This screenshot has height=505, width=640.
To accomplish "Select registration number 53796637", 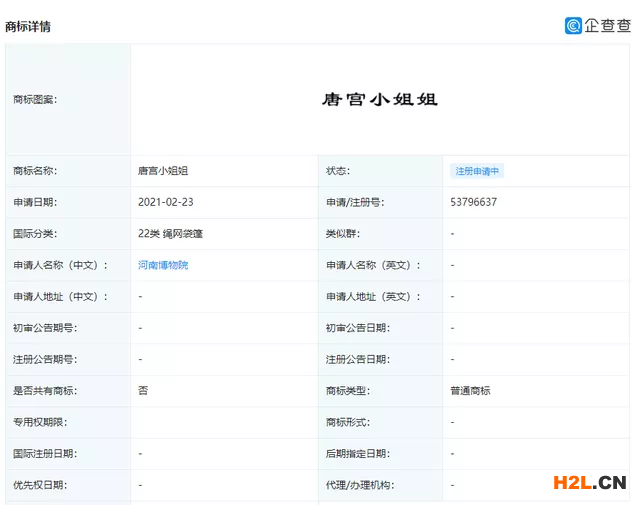I will (x=473, y=202).
